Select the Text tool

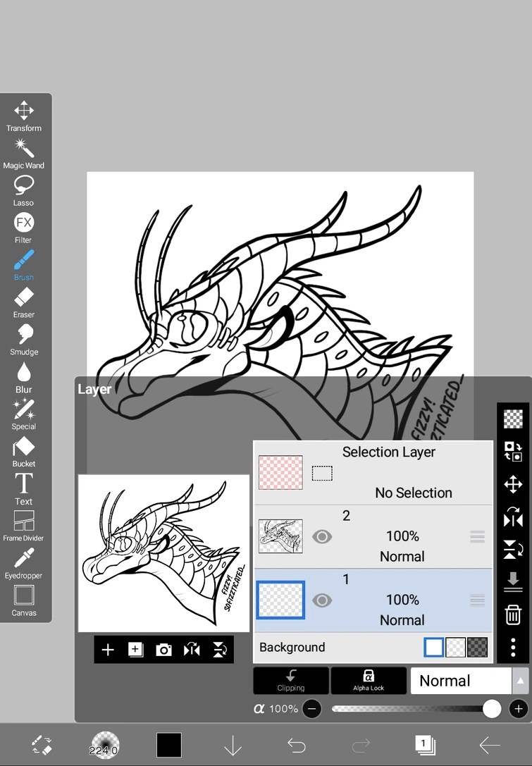[x=23, y=490]
